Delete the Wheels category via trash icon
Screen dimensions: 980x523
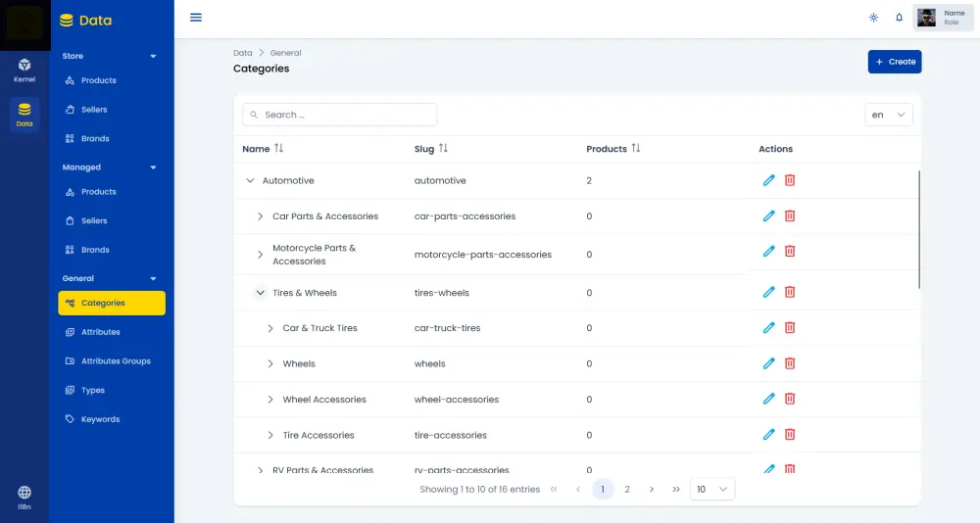tap(790, 363)
